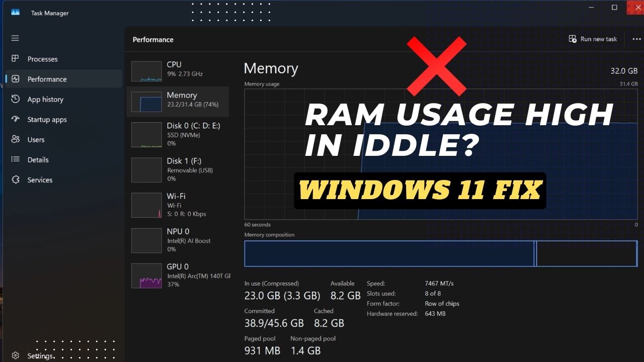Switch to the Performance page
The image size is (644, 362).
63,79
